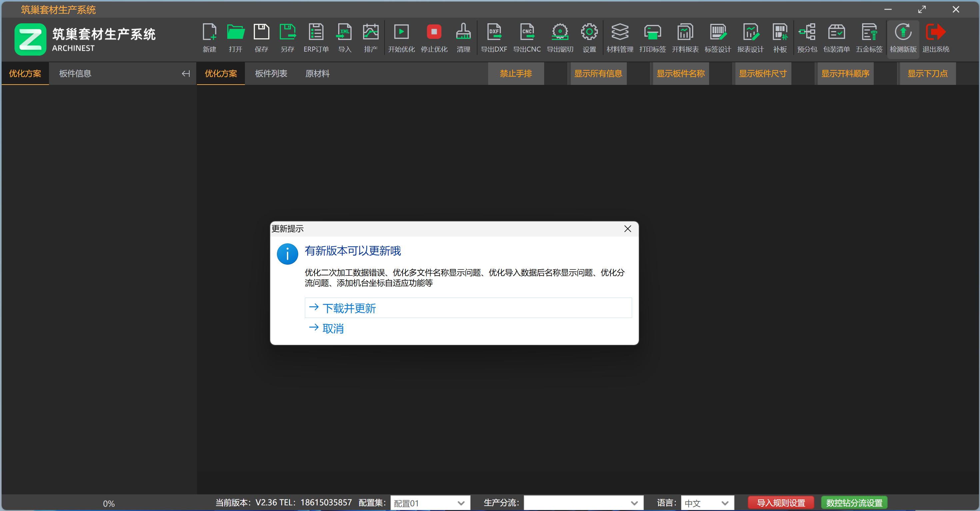
Task: Expand the 生产分流 dropdown
Action: pos(583,503)
